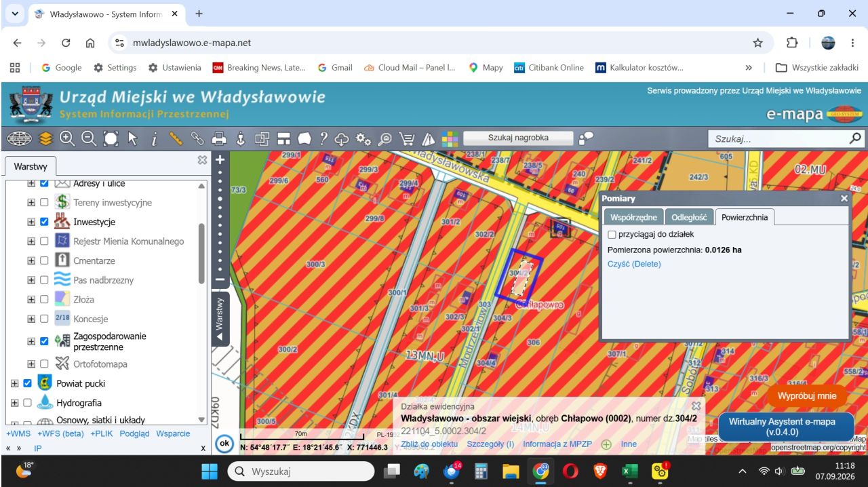Screen dimensions: 868x487
Task: Tick the 'przyciągaj do działek' checkbox
Action: click(612, 234)
